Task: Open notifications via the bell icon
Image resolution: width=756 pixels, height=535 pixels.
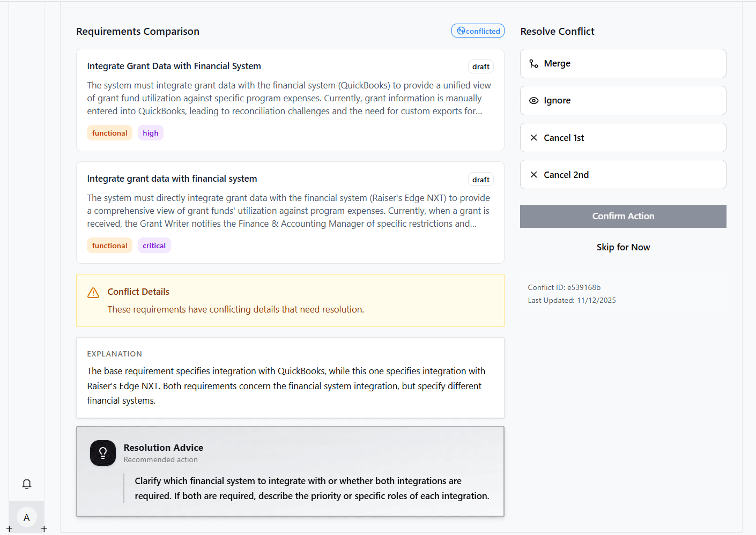Action: [x=26, y=484]
